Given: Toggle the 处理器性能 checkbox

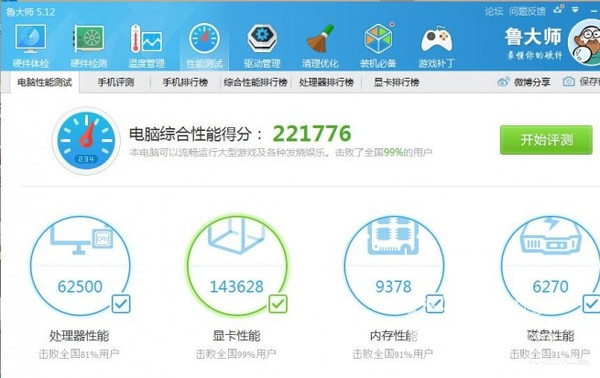Looking at the screenshot, I should coord(121,304).
